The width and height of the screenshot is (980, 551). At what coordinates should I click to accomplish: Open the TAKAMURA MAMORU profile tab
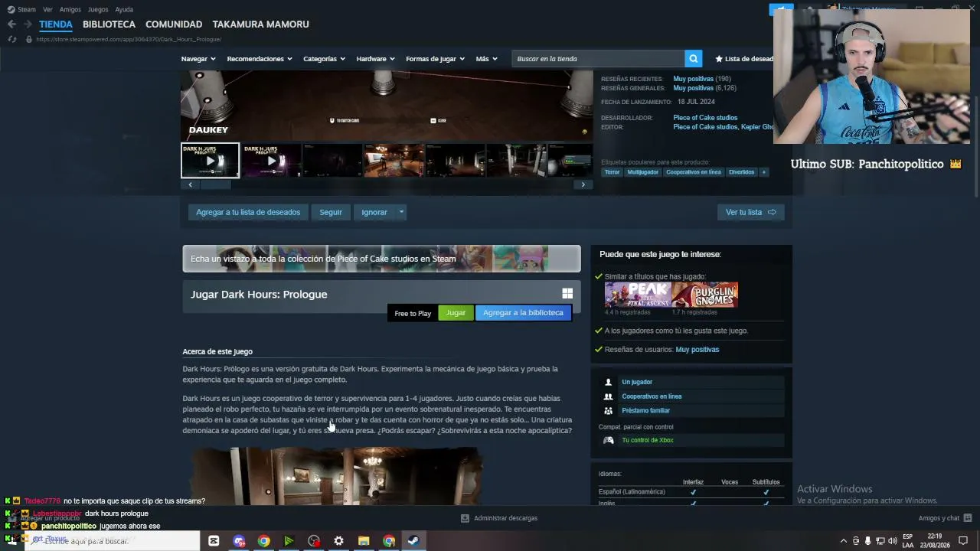(261, 24)
